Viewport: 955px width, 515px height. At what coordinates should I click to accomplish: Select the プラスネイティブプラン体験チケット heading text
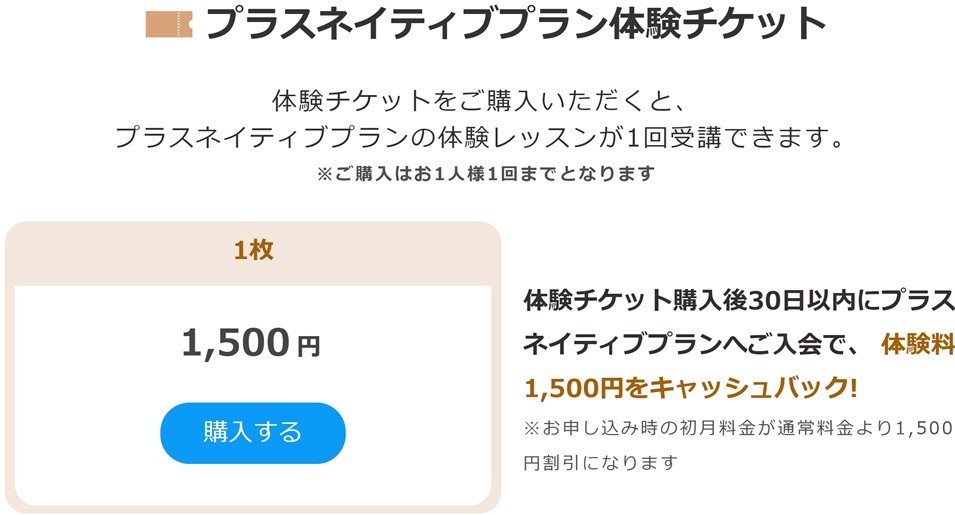(x=515, y=24)
